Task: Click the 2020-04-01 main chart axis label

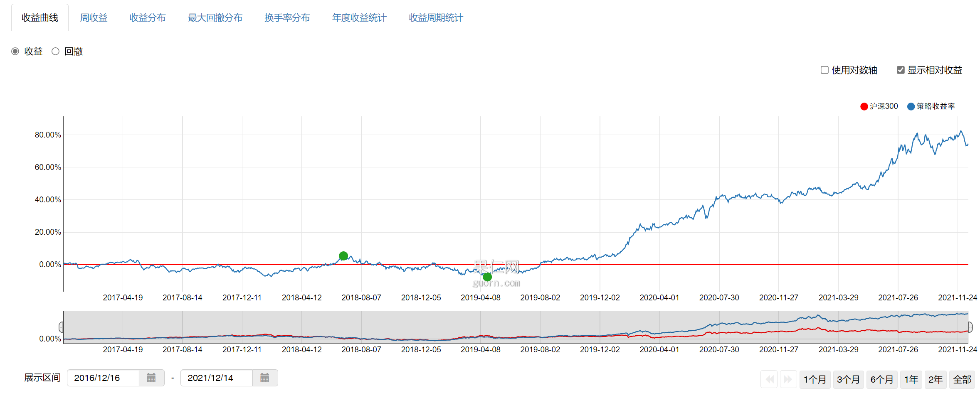Action: [x=659, y=297]
